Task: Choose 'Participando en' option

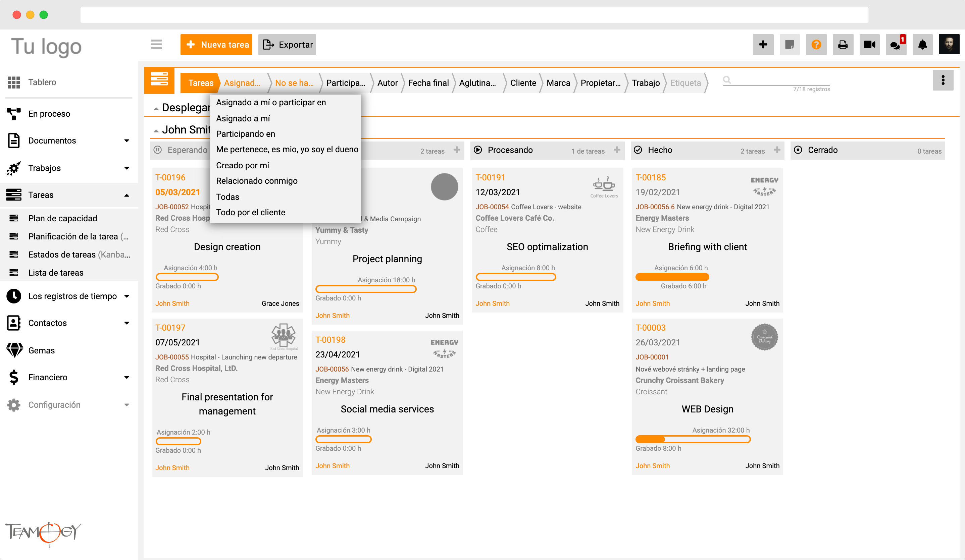Action: click(x=246, y=134)
